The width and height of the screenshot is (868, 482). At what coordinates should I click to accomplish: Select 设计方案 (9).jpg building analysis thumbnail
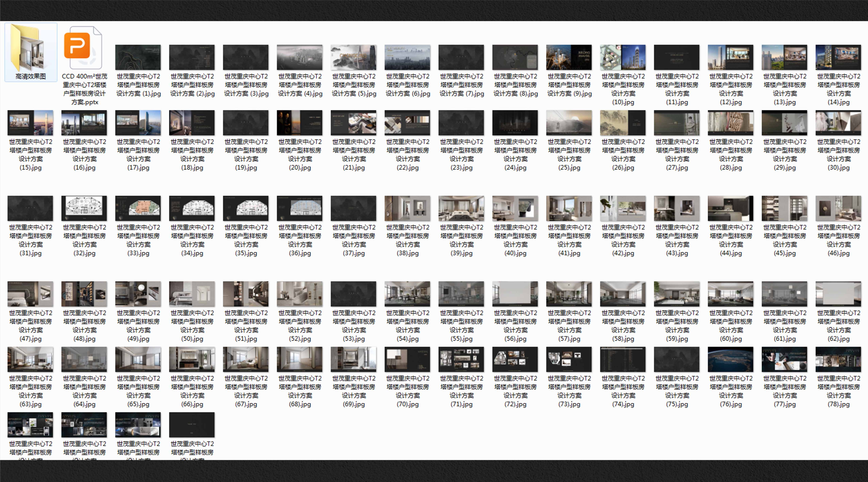pyautogui.click(x=569, y=57)
